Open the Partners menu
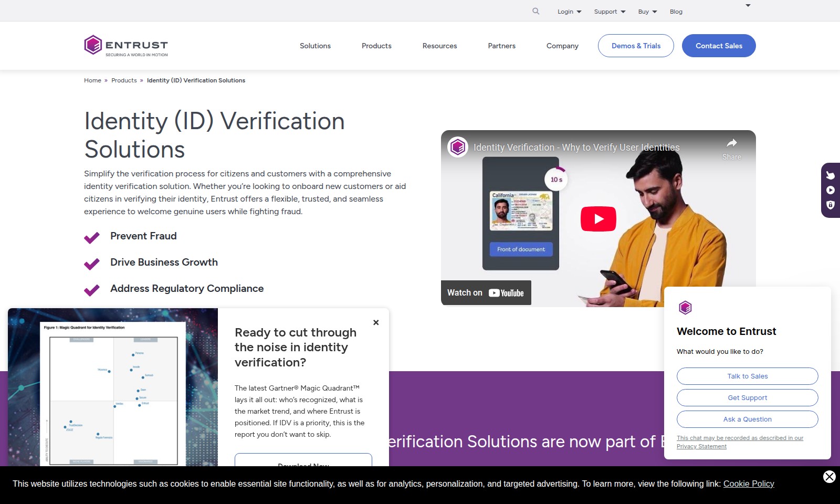Image resolution: width=840 pixels, height=504 pixels. pos(501,46)
